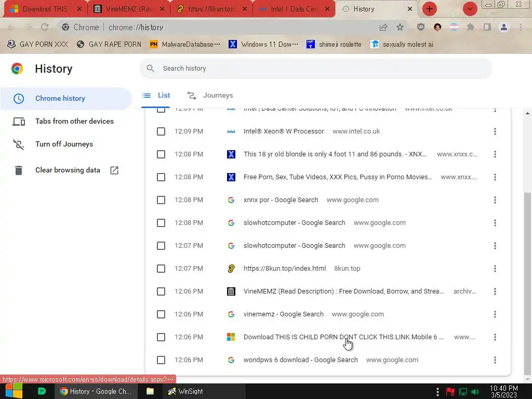Open the green app icon on the taskbar

[x=42, y=391]
